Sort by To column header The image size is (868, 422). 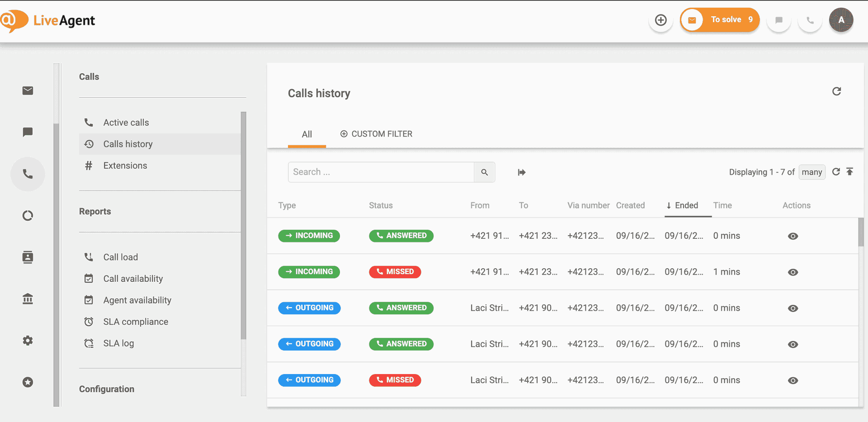click(x=523, y=205)
